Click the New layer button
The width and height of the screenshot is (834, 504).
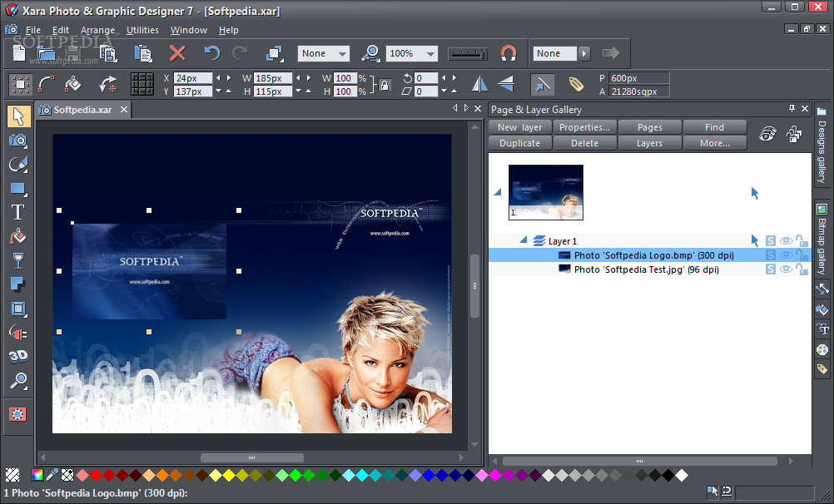(519, 127)
